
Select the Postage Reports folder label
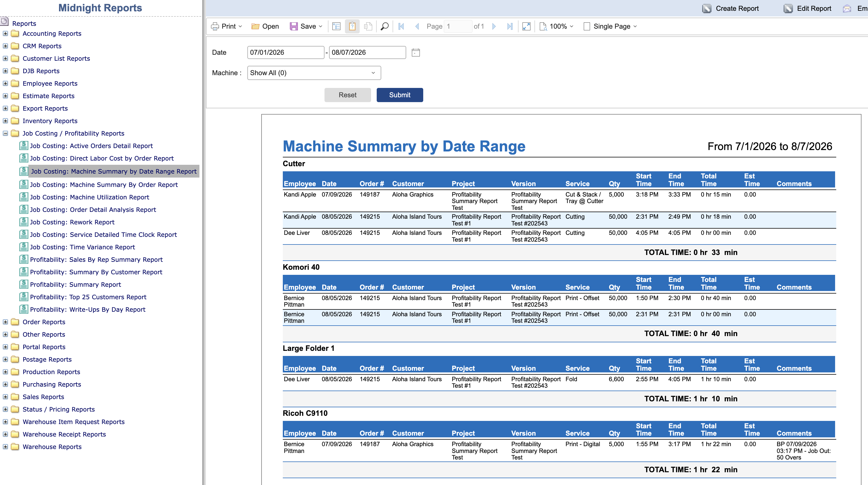click(x=47, y=359)
